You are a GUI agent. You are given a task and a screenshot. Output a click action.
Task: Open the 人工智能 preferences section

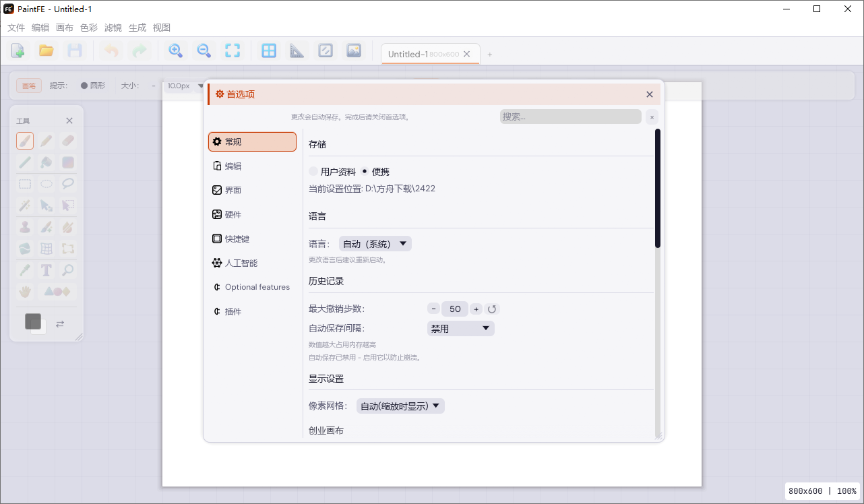pos(252,263)
